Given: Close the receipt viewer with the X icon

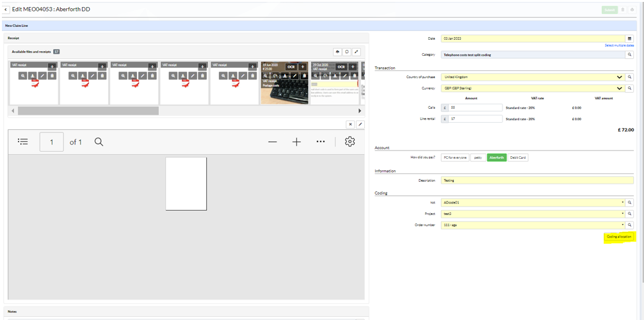Looking at the screenshot, I should click(350, 124).
